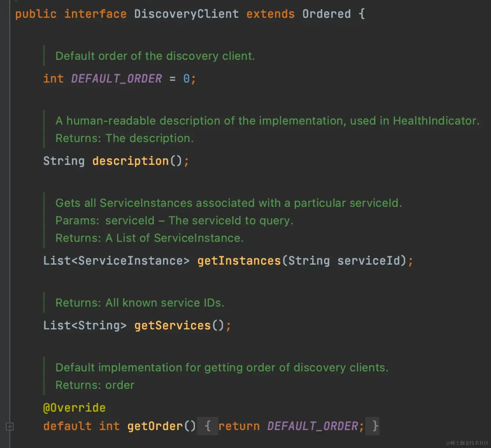This screenshot has height=448, width=491.
Task: Click the Ordered type after extends
Action: [326, 14]
